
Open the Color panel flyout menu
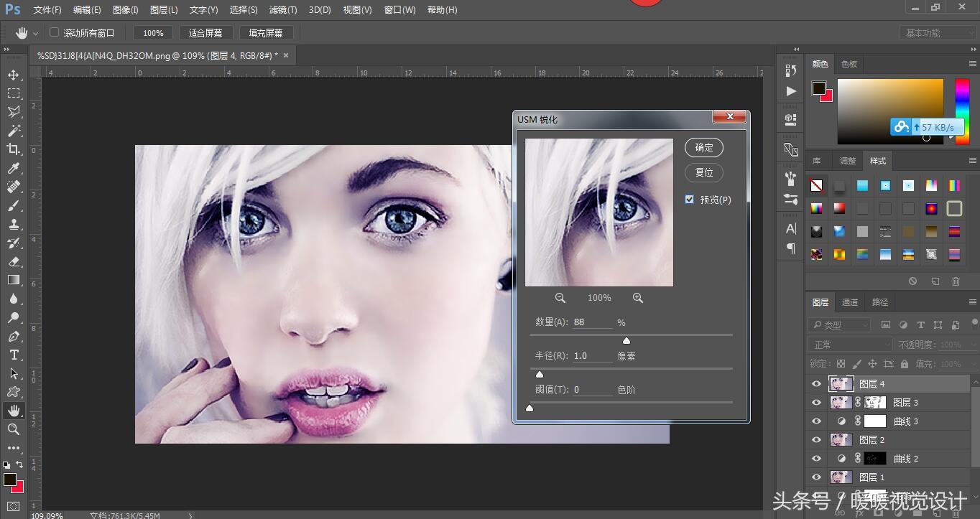click(x=973, y=64)
